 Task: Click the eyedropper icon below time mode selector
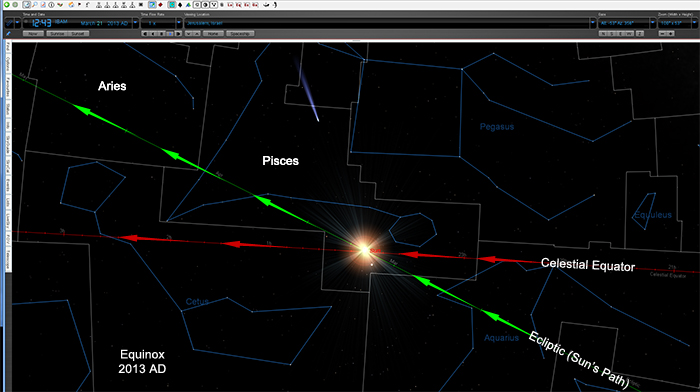[8, 33]
